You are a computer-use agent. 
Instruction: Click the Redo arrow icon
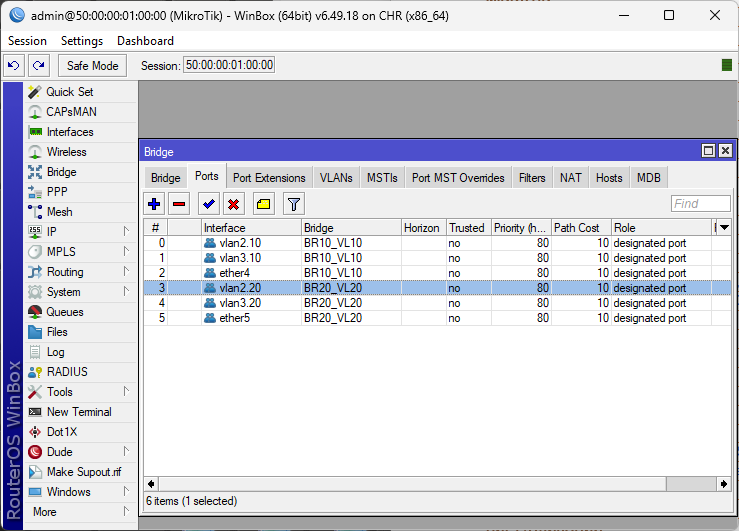point(38,65)
